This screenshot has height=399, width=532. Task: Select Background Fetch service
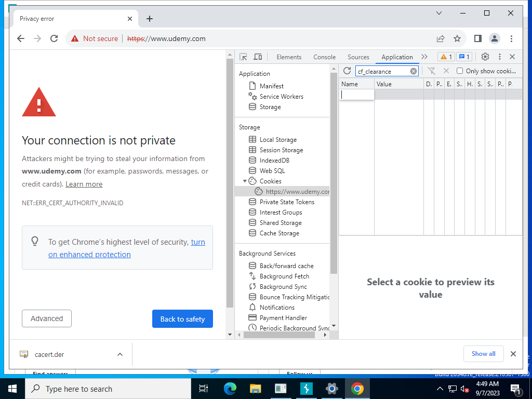pos(284,276)
